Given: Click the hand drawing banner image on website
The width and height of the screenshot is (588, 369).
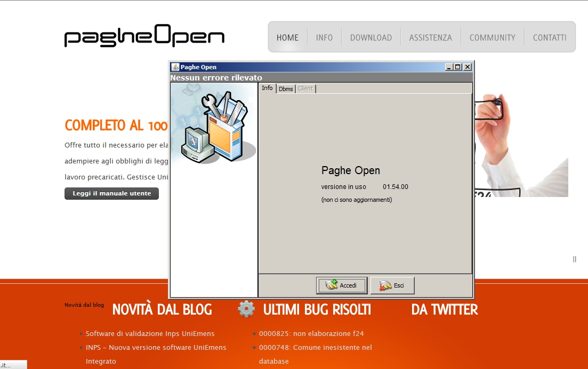Looking at the screenshot, I should click(521, 145).
